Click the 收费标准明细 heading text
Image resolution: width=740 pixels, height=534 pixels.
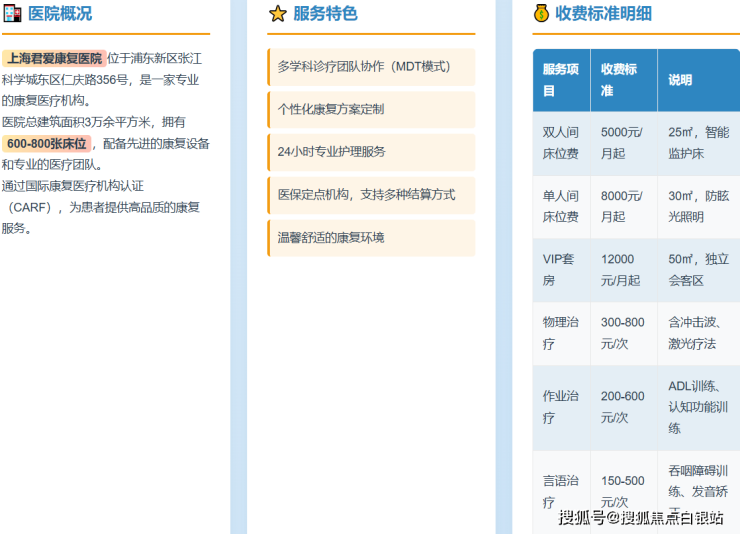coord(603,13)
